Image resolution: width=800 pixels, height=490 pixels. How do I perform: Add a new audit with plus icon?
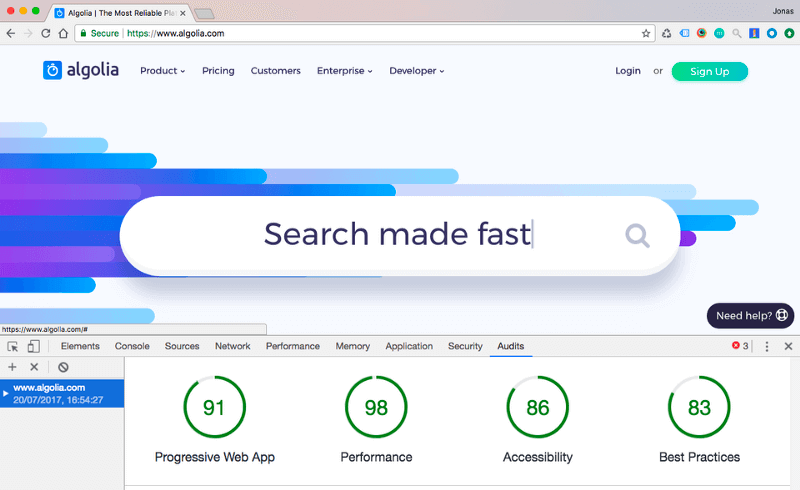click(12, 367)
